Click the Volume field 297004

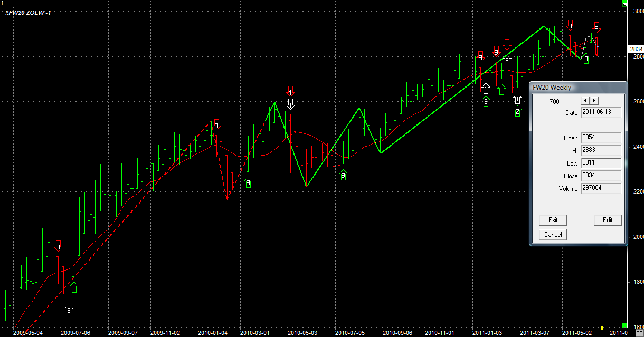[x=601, y=188]
